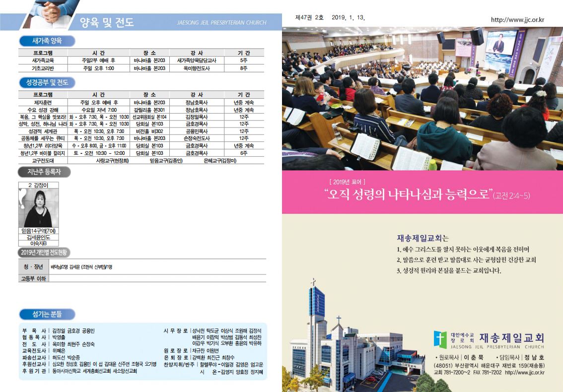This screenshot has width=563, height=392.
Task: Click the green cross church logo icon
Action: [440, 338]
